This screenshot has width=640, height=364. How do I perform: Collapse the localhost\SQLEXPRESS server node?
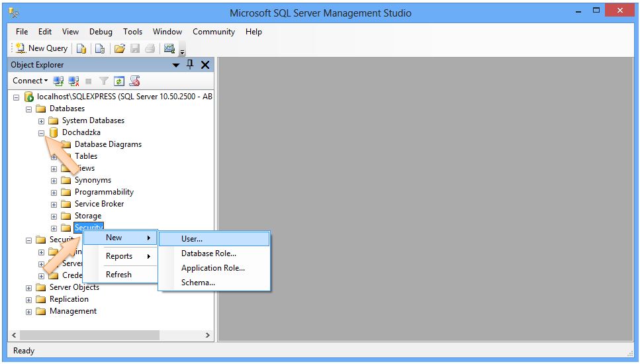pos(17,97)
